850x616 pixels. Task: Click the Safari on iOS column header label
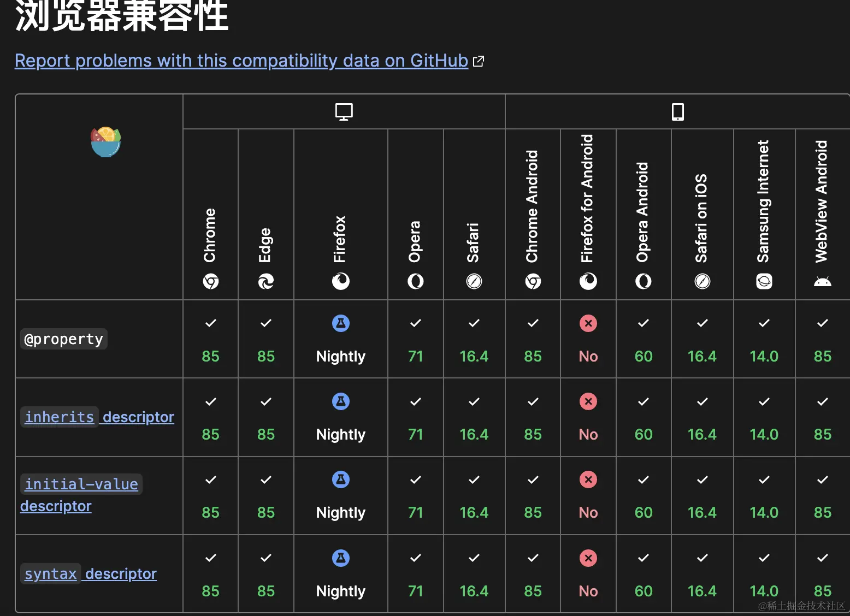pos(701,218)
